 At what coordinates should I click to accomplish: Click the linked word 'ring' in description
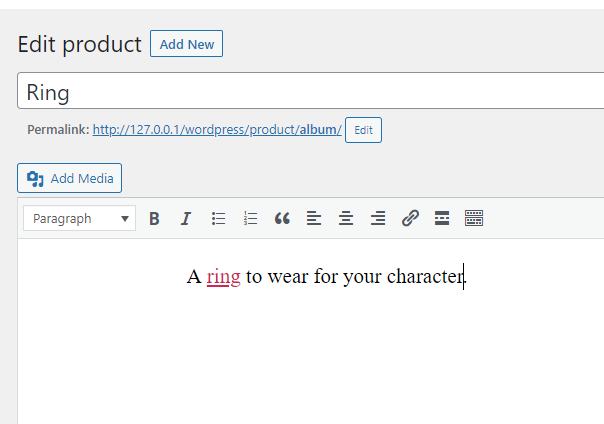[x=223, y=277]
